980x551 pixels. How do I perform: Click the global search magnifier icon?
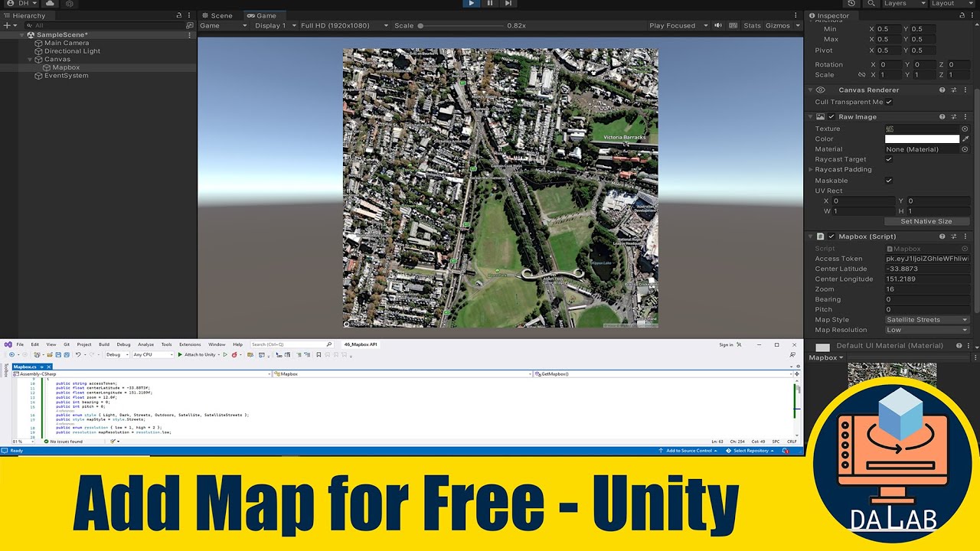coord(871,3)
